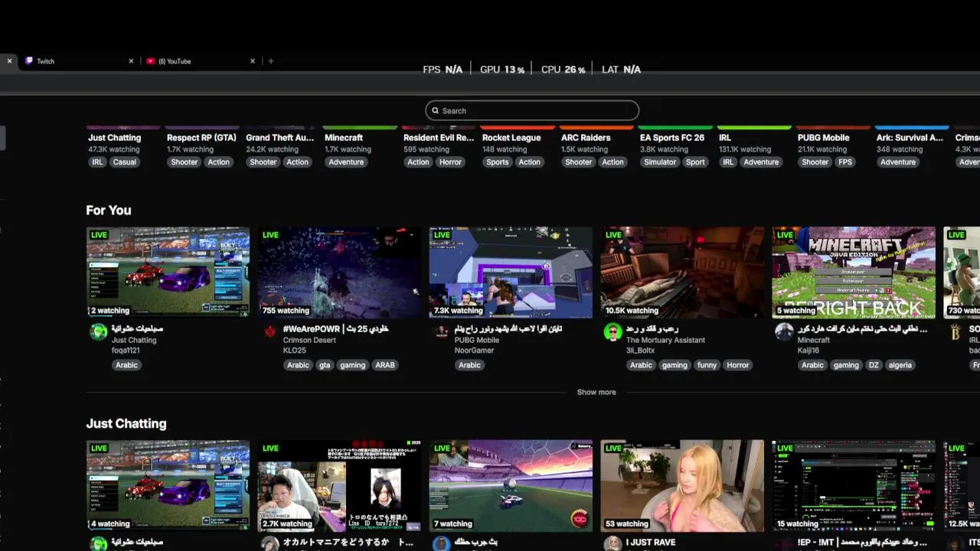This screenshot has height=551, width=980.
Task: Click the FPS N/A overlay stat
Action: click(x=443, y=70)
